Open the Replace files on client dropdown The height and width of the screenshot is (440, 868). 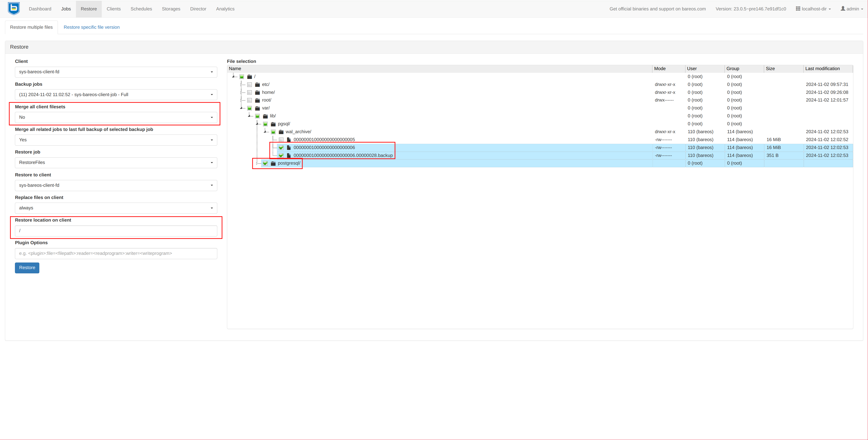[116, 208]
